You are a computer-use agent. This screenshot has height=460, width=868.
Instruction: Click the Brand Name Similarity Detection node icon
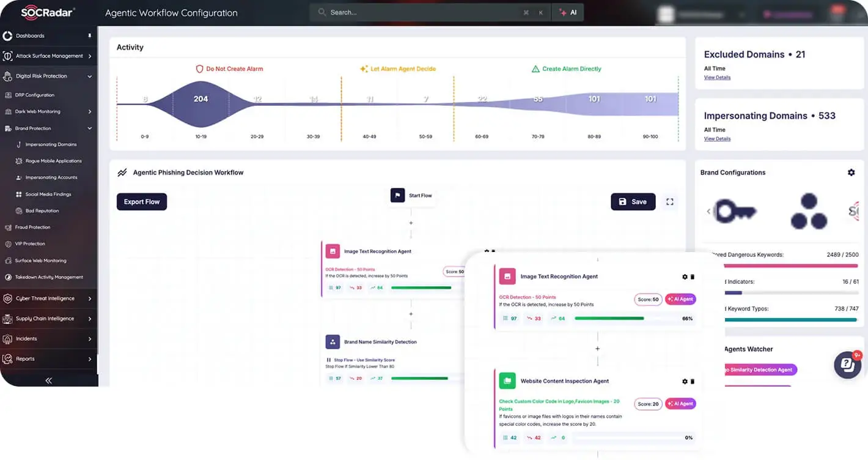point(333,342)
